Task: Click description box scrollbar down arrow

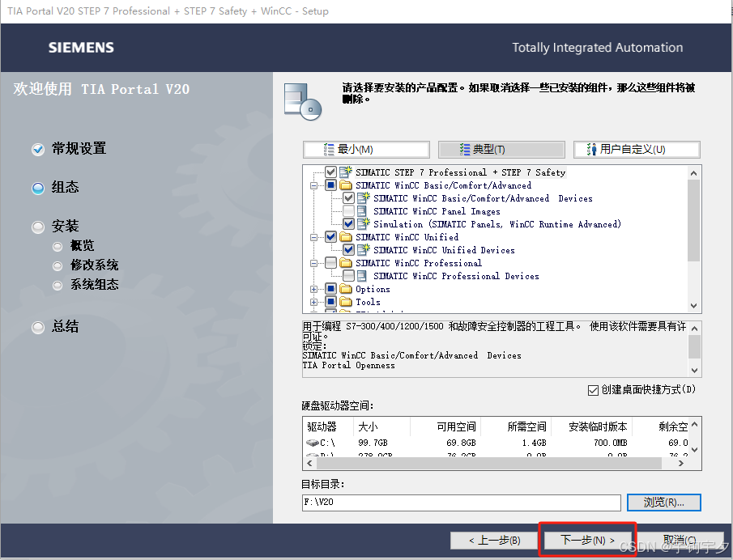Action: click(695, 370)
